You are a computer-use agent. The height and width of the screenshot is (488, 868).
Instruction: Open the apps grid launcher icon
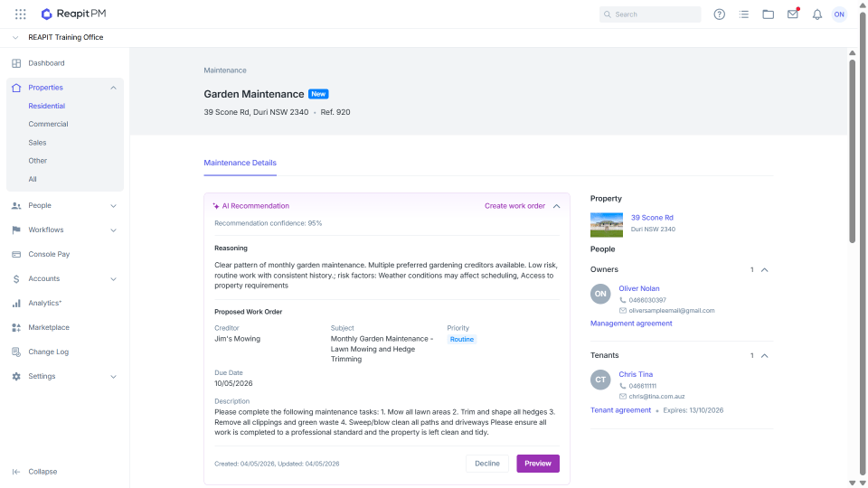[21, 14]
